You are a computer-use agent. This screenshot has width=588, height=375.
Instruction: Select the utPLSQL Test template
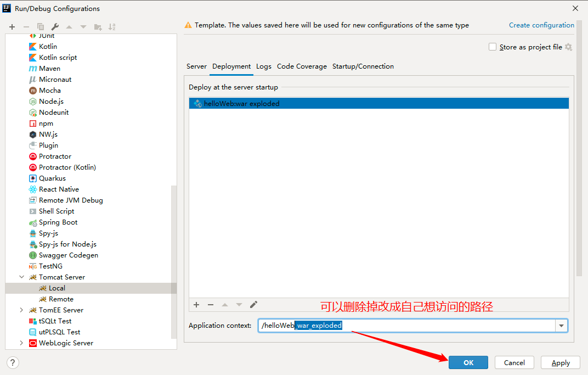tap(60, 332)
